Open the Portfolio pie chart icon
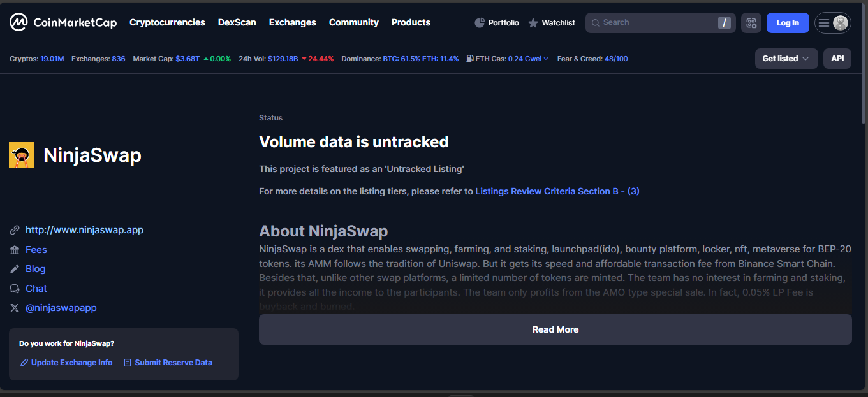Image resolution: width=868 pixels, height=397 pixels. pyautogui.click(x=480, y=23)
